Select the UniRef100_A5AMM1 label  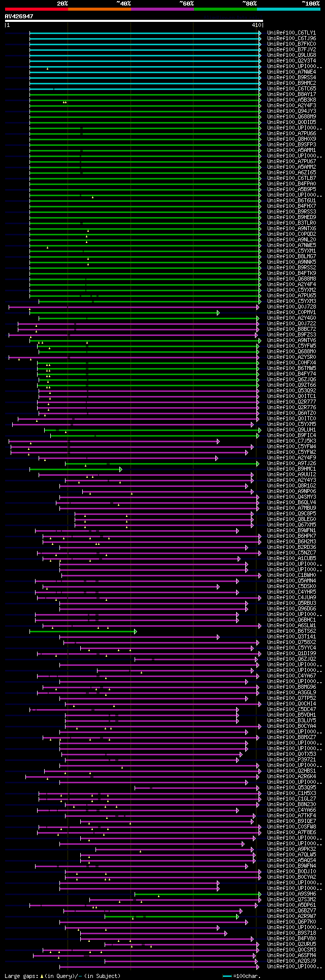[x=291, y=150]
